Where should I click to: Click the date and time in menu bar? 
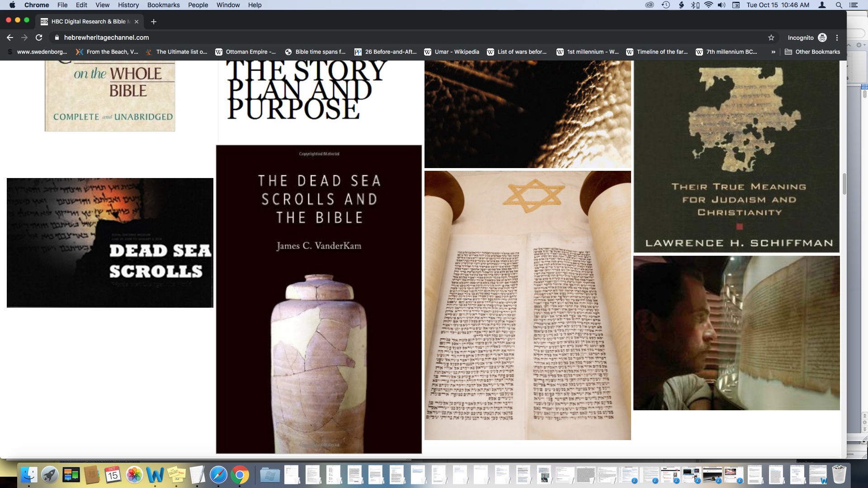coord(778,5)
